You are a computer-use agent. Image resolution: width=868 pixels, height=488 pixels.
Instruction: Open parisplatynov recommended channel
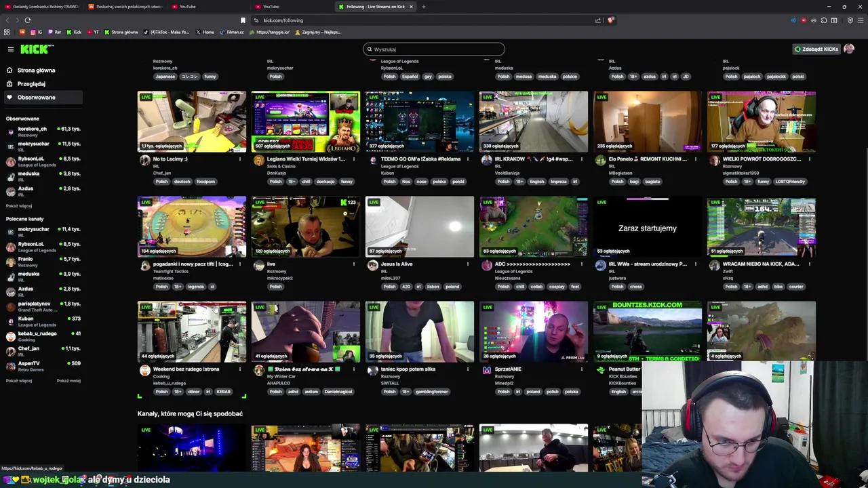[x=42, y=306]
